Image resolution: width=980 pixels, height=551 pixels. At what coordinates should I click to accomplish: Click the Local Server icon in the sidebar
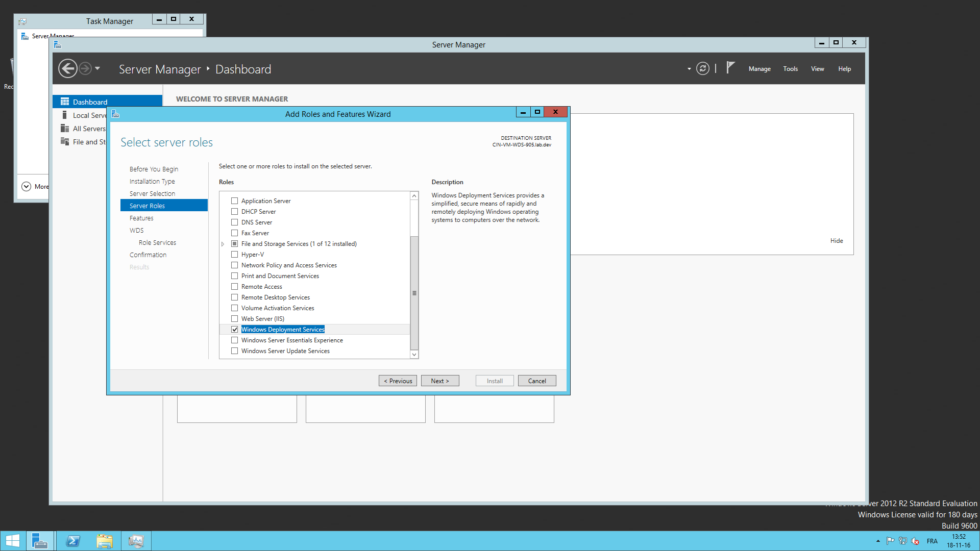(65, 115)
